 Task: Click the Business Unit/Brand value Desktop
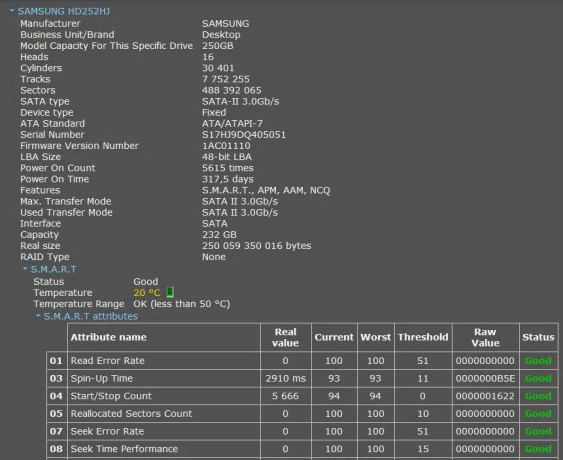coord(221,35)
